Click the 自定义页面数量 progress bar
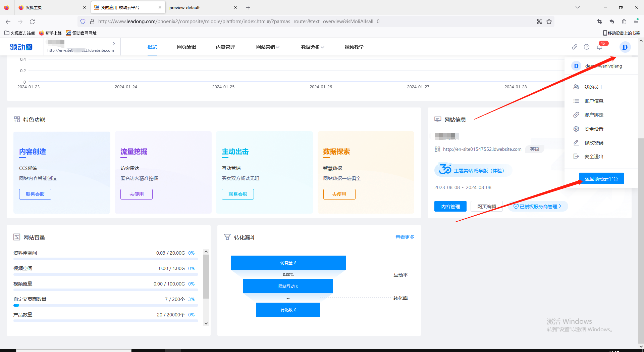 106,305
